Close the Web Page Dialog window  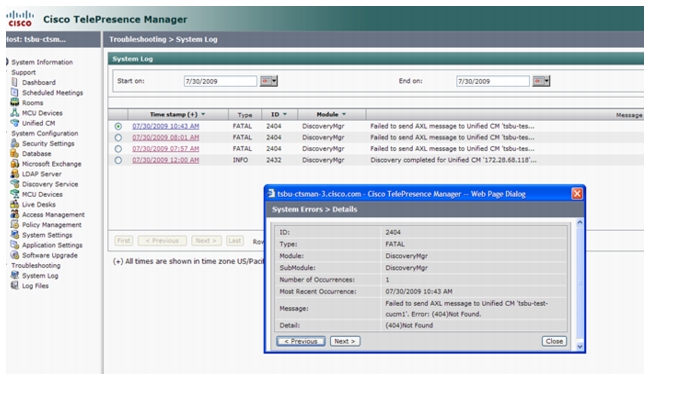pyautogui.click(x=577, y=194)
